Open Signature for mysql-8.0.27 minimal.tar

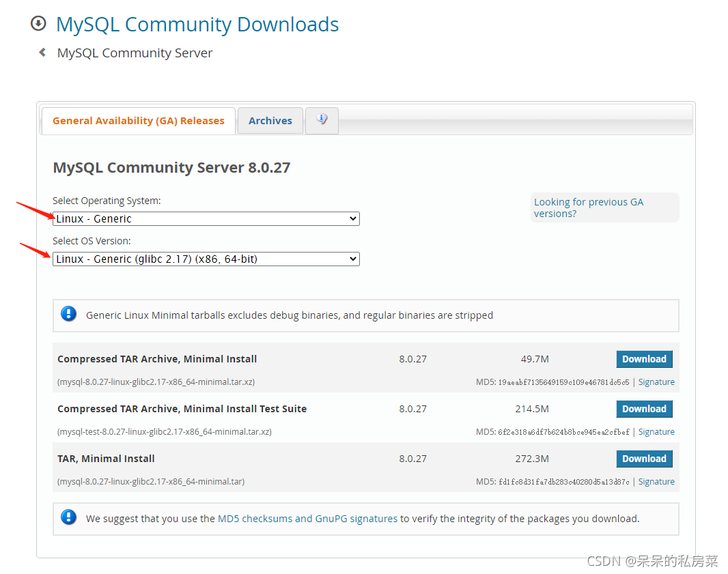pyautogui.click(x=656, y=482)
